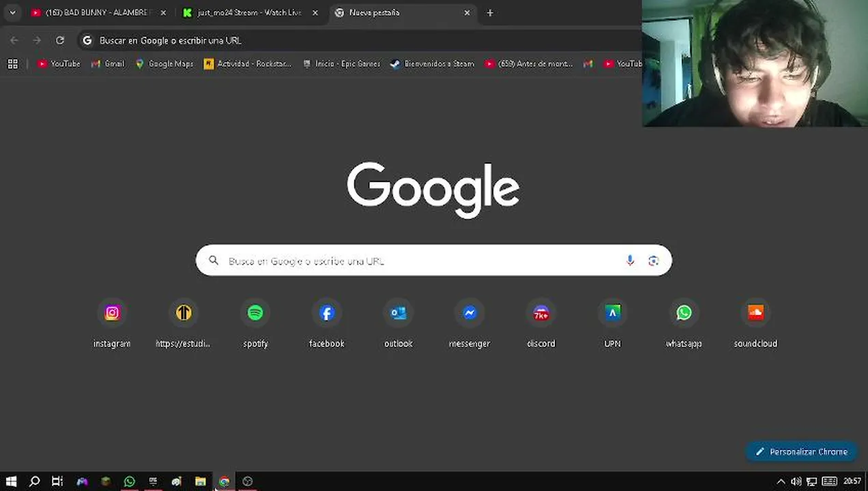This screenshot has height=491, width=868.
Task: Open the Google Maps bookmark
Action: click(x=164, y=63)
